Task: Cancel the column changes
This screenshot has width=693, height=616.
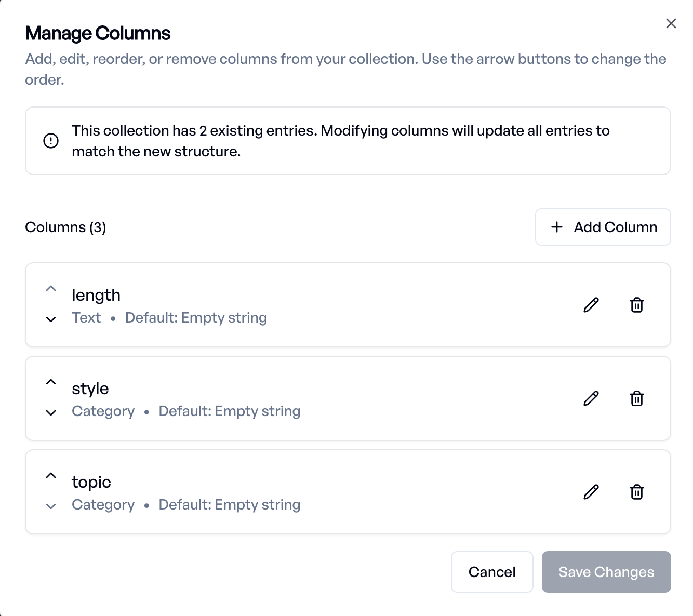Action: click(x=491, y=572)
